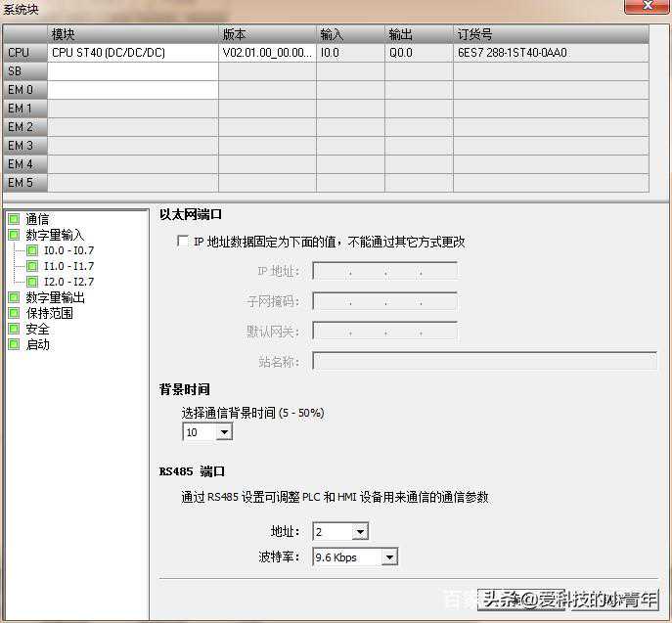Click the 站名称 text field
672x623 pixels.
coord(484,362)
